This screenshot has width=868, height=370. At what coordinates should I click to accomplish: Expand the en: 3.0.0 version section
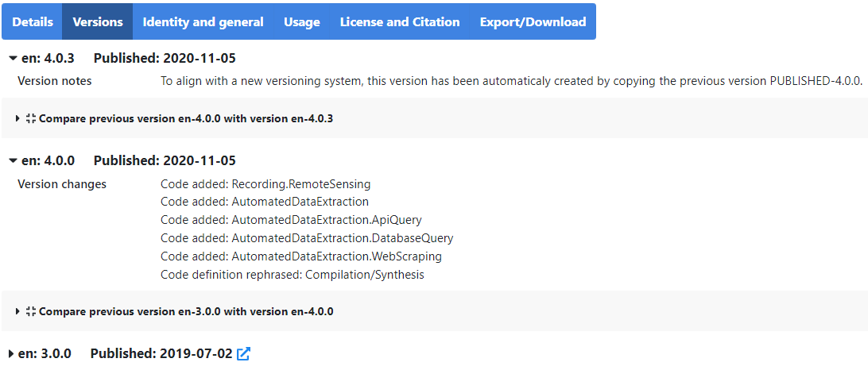[x=12, y=353]
